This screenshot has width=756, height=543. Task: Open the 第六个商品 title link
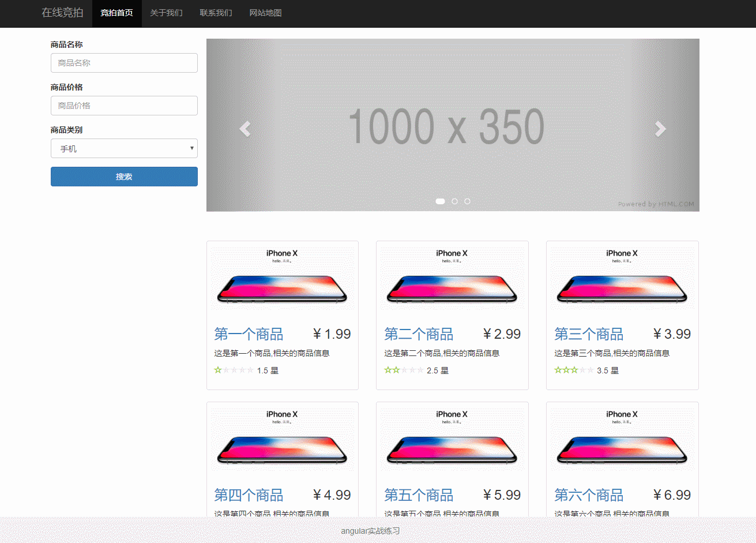(x=589, y=495)
